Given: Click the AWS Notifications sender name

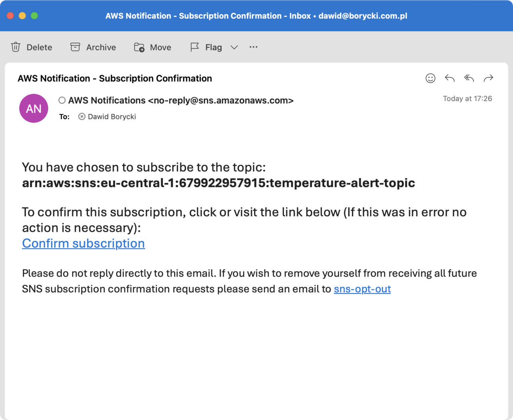Looking at the screenshot, I should click(107, 100).
